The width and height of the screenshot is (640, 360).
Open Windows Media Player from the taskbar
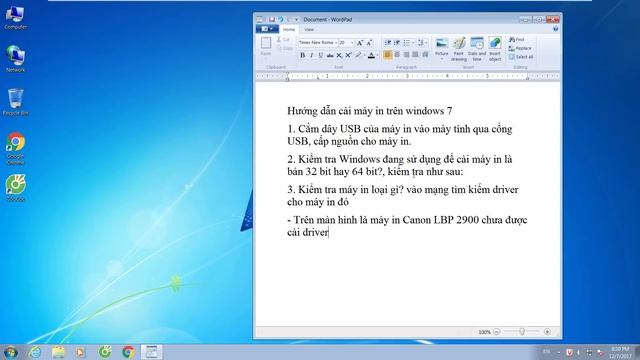(x=80, y=352)
